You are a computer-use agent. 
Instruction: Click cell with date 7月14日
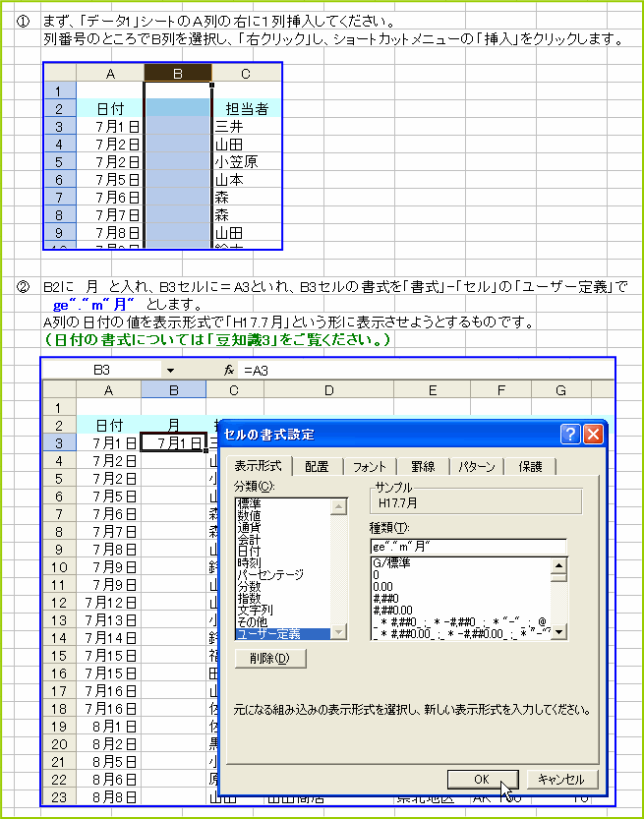click(x=108, y=638)
